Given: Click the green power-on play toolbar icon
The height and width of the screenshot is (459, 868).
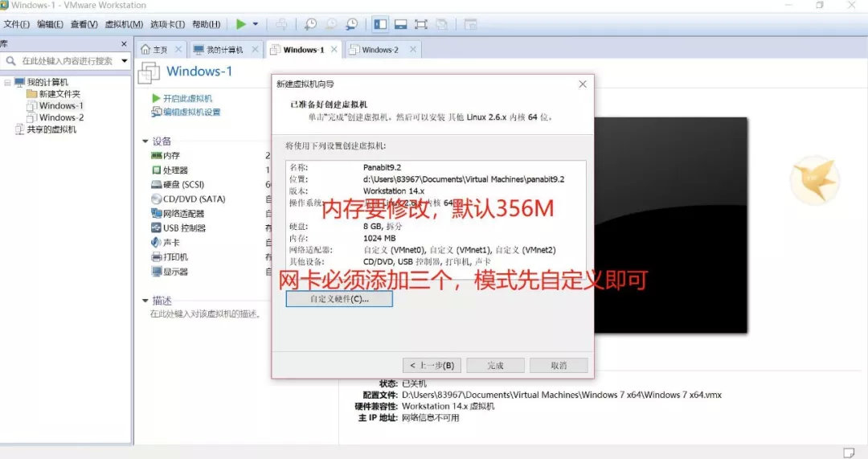Looking at the screenshot, I should pos(241,24).
